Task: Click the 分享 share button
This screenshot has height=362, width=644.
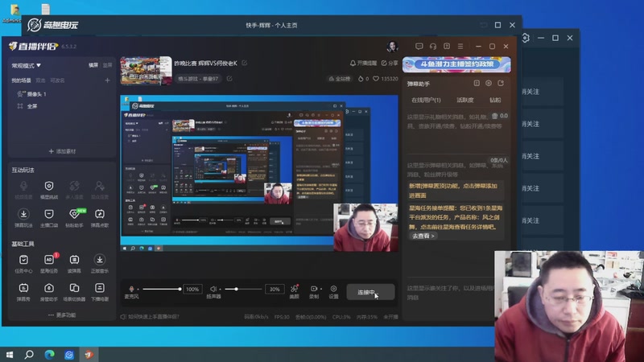Action: point(390,63)
